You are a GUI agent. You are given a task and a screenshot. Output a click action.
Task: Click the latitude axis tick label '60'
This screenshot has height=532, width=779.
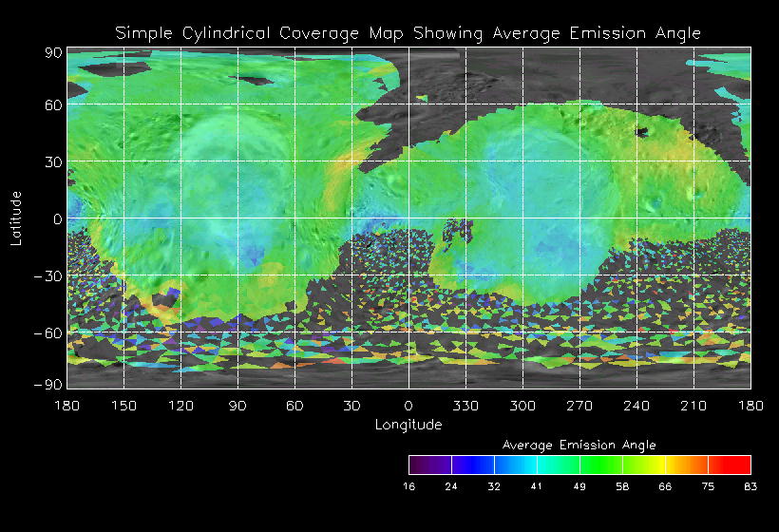click(x=53, y=104)
